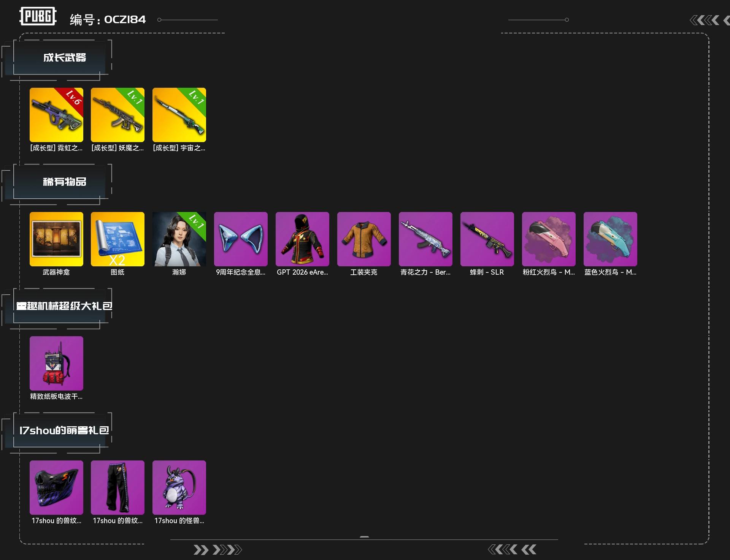Click the '武器神龛' item label
Viewport: 730px width, 560px height.
pyautogui.click(x=56, y=272)
